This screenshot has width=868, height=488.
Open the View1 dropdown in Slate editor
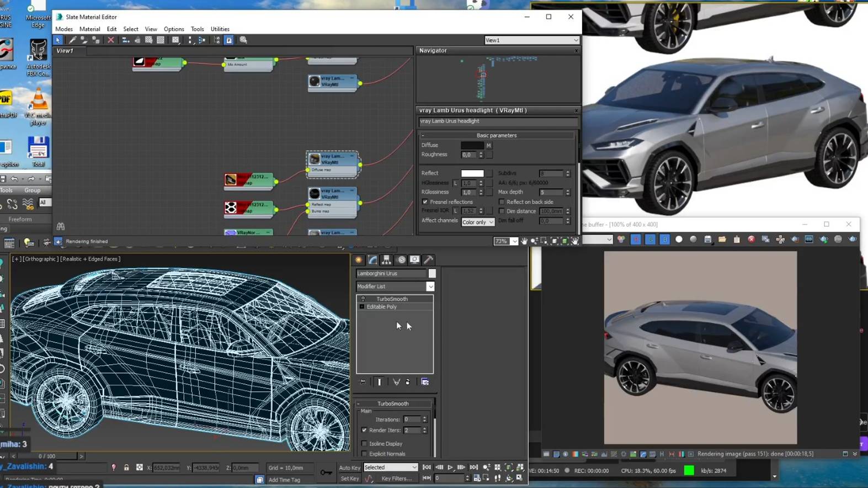pos(532,40)
